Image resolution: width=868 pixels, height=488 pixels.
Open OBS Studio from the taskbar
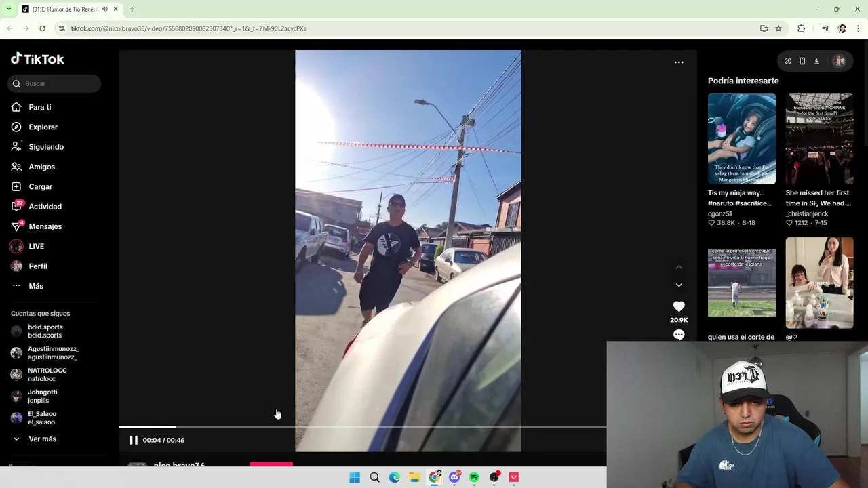pyautogui.click(x=494, y=477)
